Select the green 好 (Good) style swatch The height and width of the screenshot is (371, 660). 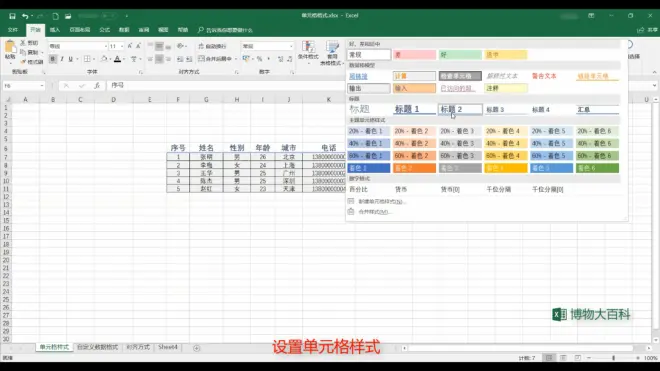coord(460,55)
